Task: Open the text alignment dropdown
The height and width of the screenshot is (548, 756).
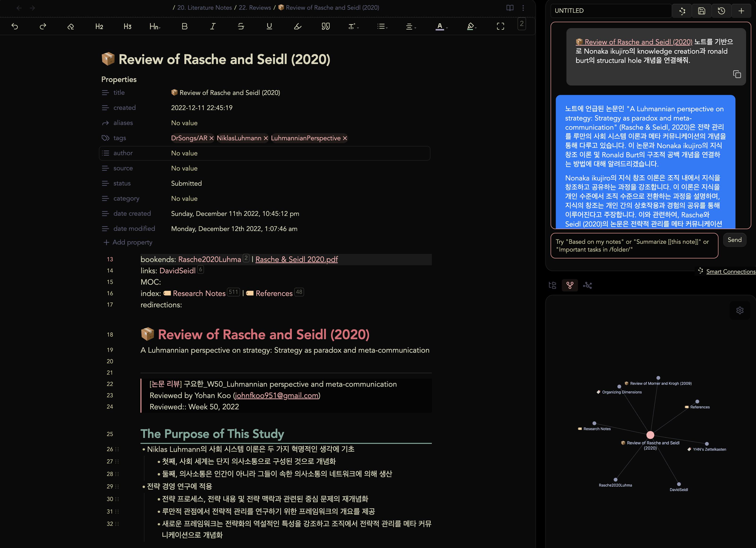Action: [411, 26]
